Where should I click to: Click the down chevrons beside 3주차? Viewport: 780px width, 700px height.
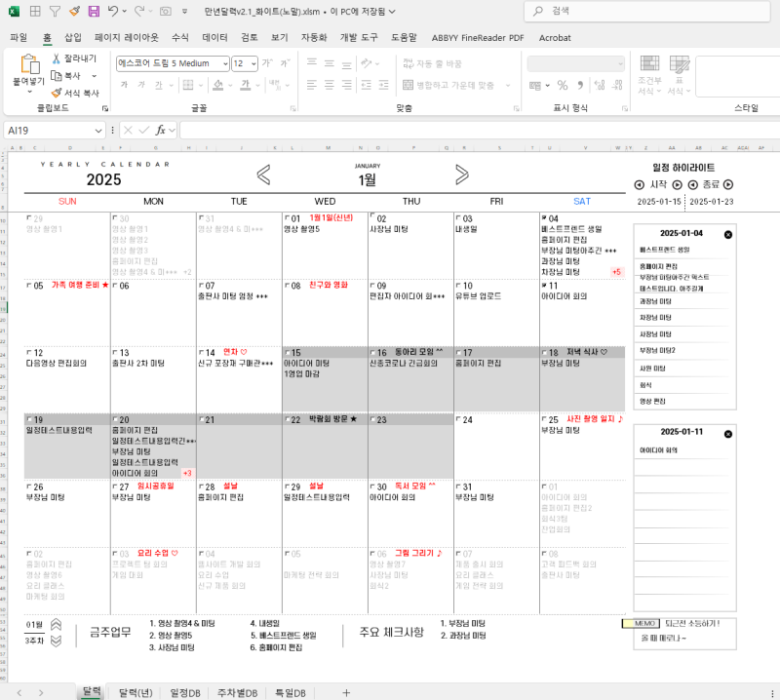[x=57, y=641]
